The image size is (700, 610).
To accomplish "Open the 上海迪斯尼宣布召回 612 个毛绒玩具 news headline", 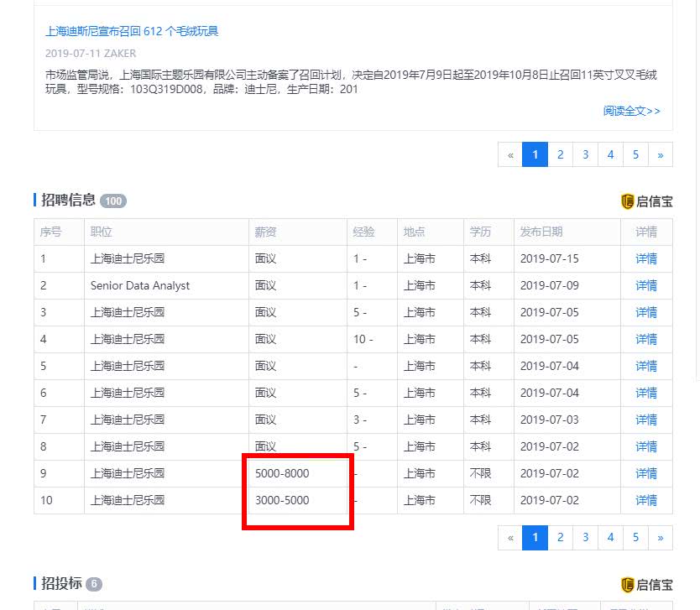I will click(132, 31).
